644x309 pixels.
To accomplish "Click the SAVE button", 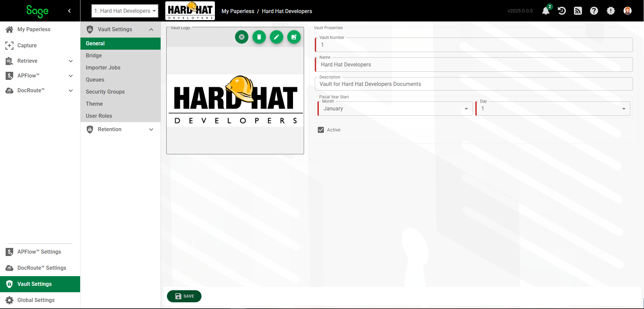I will pyautogui.click(x=184, y=296).
